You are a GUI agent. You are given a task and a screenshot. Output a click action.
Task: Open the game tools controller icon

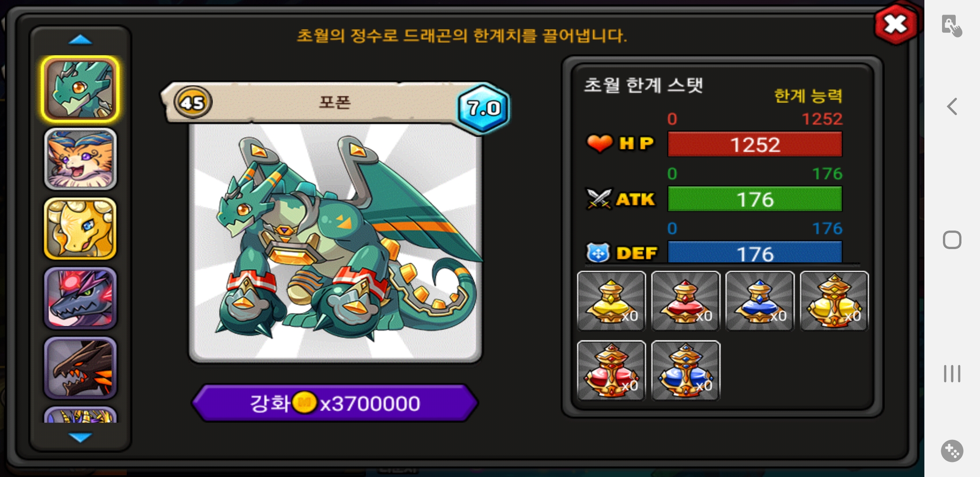[x=952, y=451]
